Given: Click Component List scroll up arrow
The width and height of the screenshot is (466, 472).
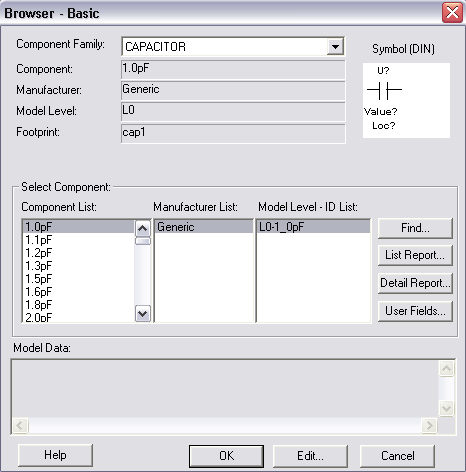Looking at the screenshot, I should point(143,228).
